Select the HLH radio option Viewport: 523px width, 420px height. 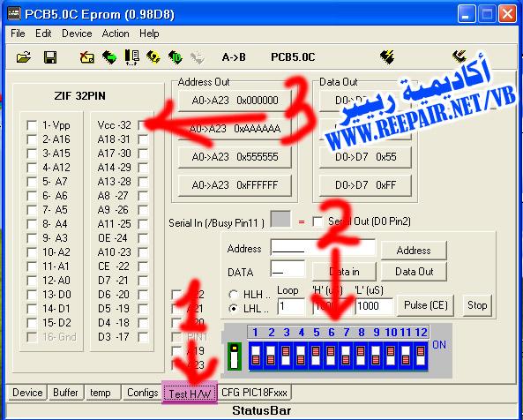[x=234, y=295]
